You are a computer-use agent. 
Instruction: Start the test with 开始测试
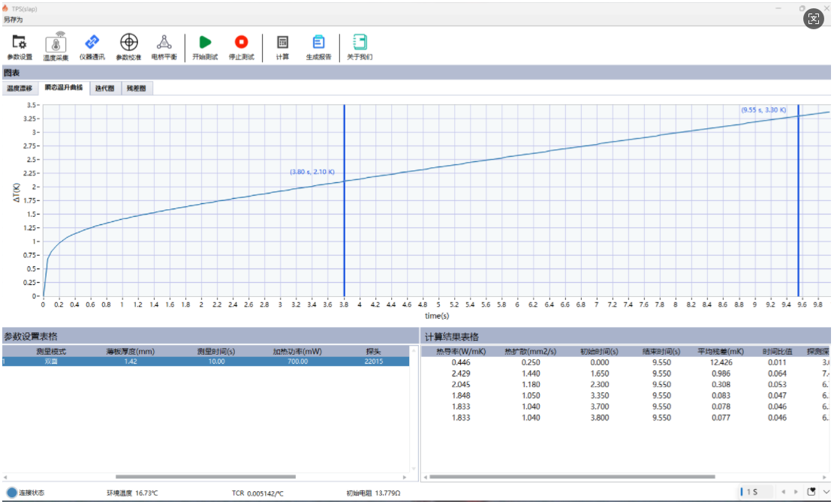click(x=205, y=46)
